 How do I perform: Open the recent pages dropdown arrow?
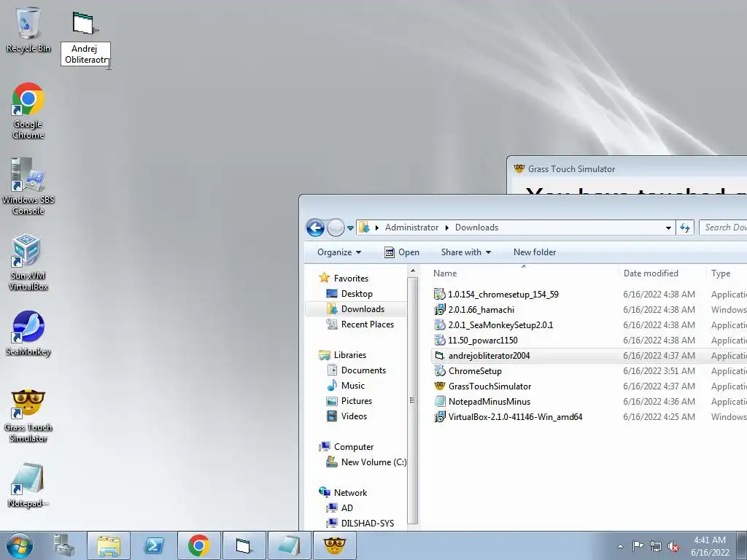pyautogui.click(x=351, y=228)
